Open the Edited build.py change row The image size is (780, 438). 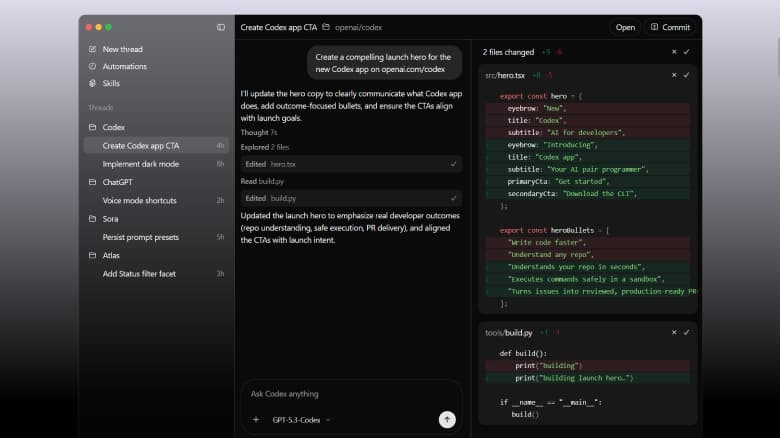[x=351, y=198]
